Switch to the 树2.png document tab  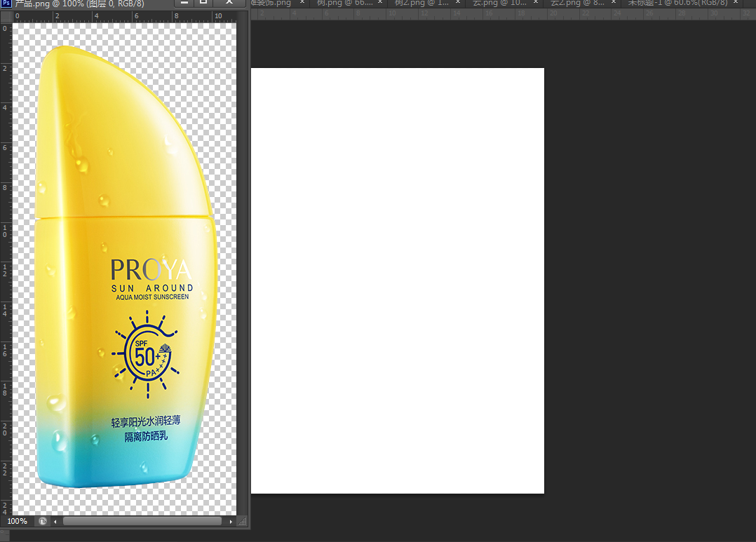[422, 3]
